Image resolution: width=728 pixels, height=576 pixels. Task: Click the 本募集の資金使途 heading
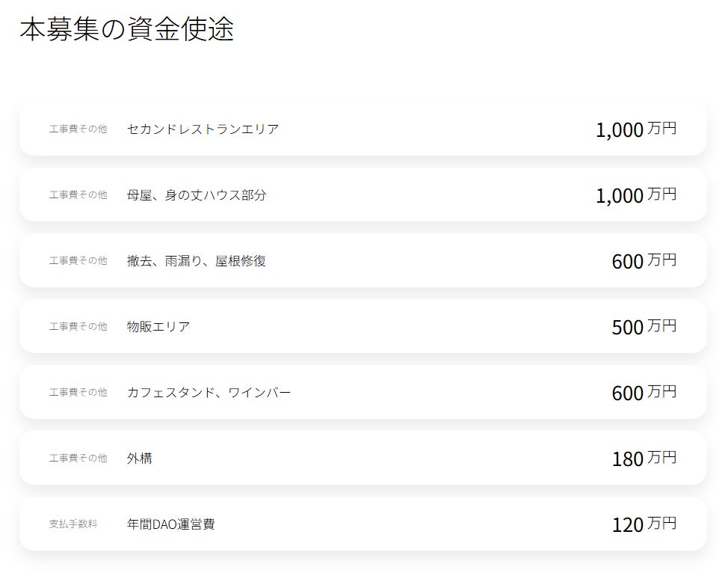pos(126,30)
